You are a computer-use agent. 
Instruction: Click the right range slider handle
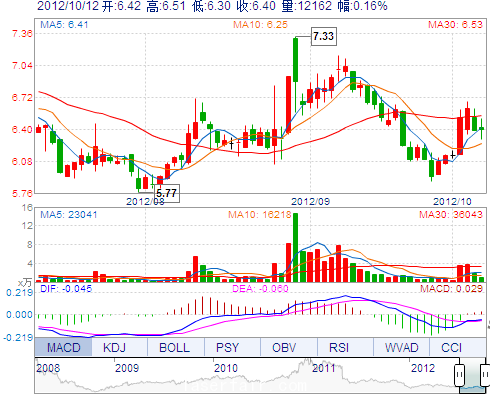click(x=485, y=375)
